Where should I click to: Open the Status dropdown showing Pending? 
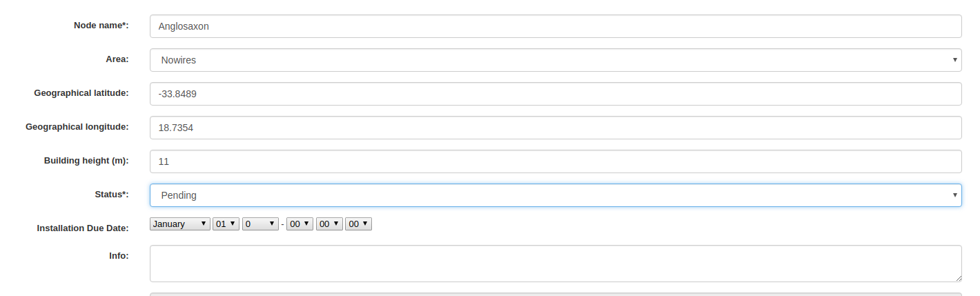555,195
